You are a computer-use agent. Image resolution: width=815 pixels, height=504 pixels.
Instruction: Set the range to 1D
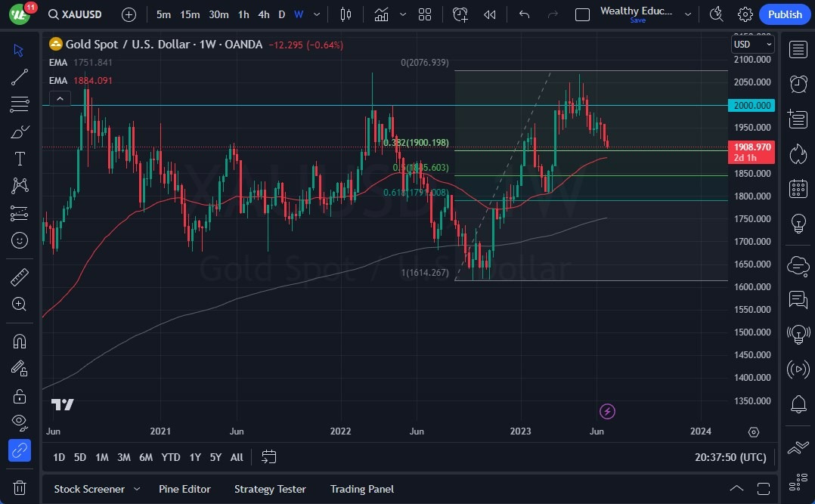click(59, 457)
